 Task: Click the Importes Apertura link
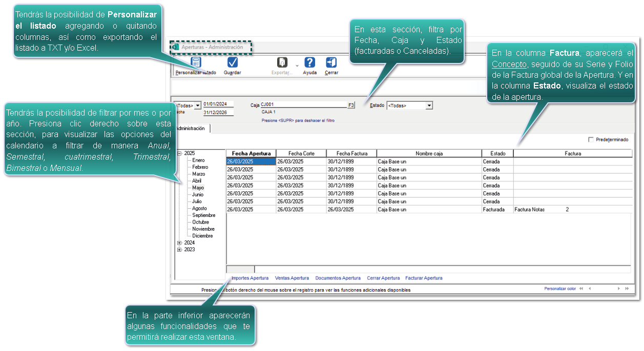pyautogui.click(x=250, y=278)
